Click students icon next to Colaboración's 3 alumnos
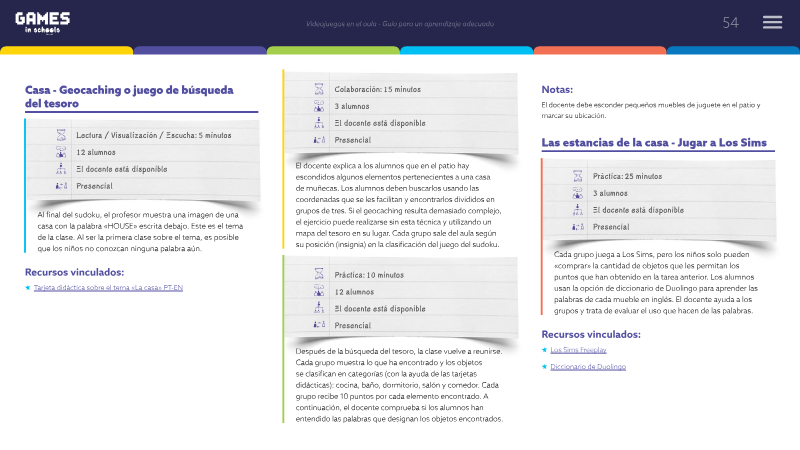 319,106
